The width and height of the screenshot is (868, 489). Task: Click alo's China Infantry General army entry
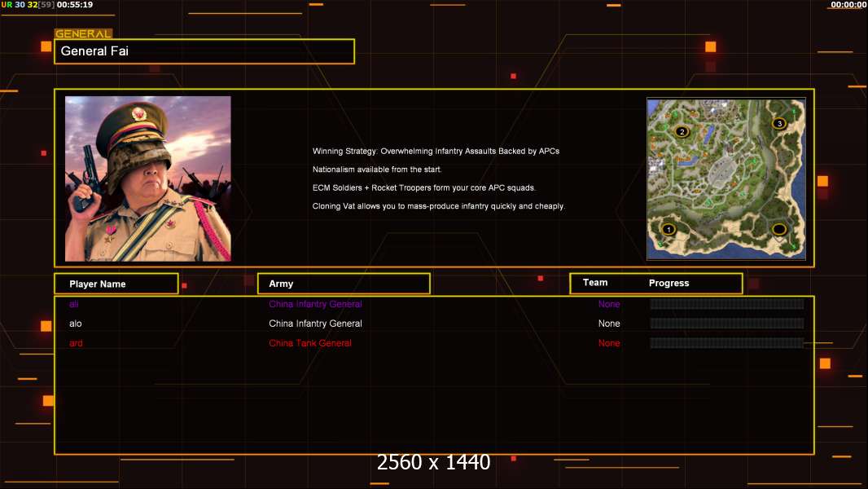click(315, 324)
